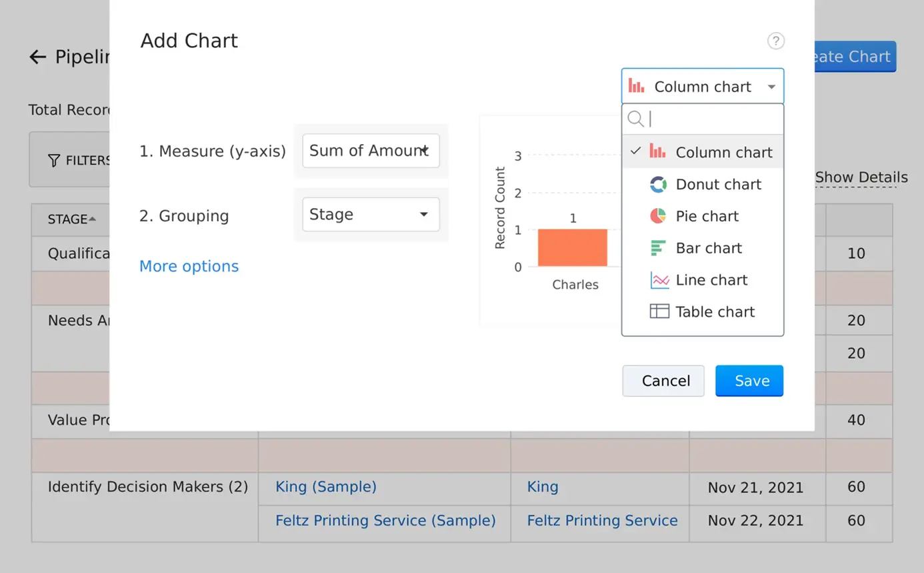Expand More options
This screenshot has height=573, width=924.
click(189, 266)
